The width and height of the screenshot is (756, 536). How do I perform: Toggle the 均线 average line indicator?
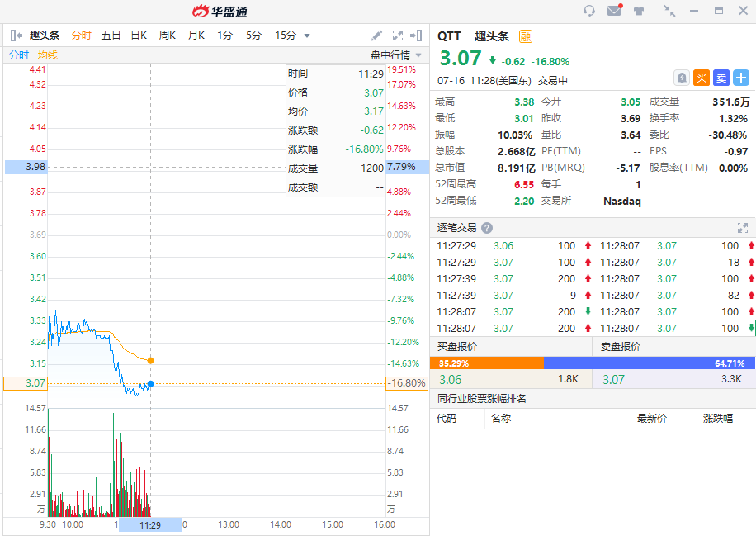point(48,55)
